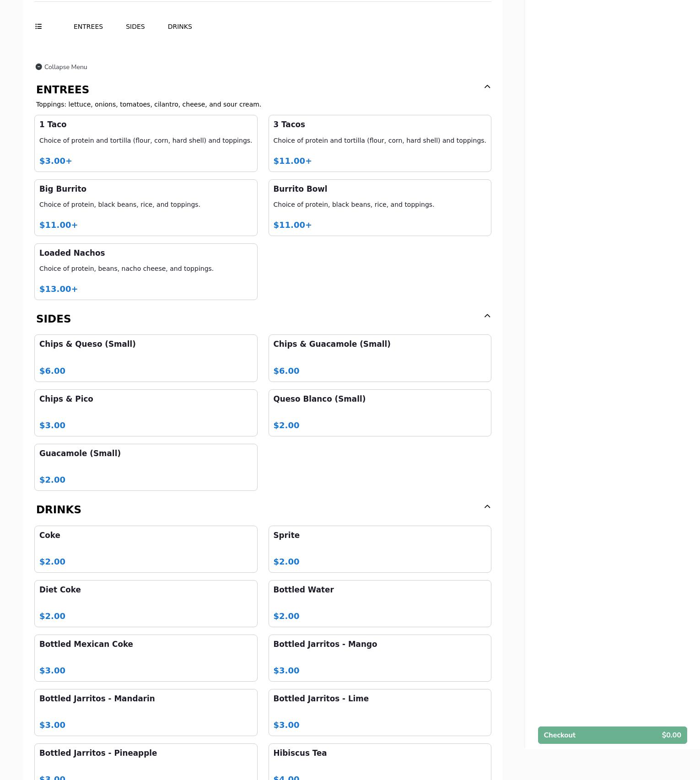Select Chips & Queso (Small)

click(145, 358)
